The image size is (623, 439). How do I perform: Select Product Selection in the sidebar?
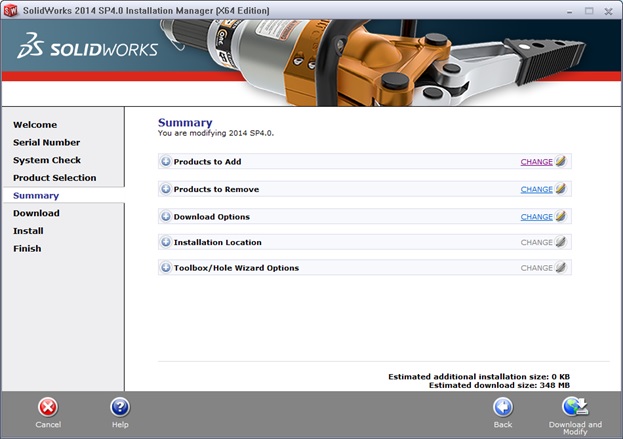point(55,178)
